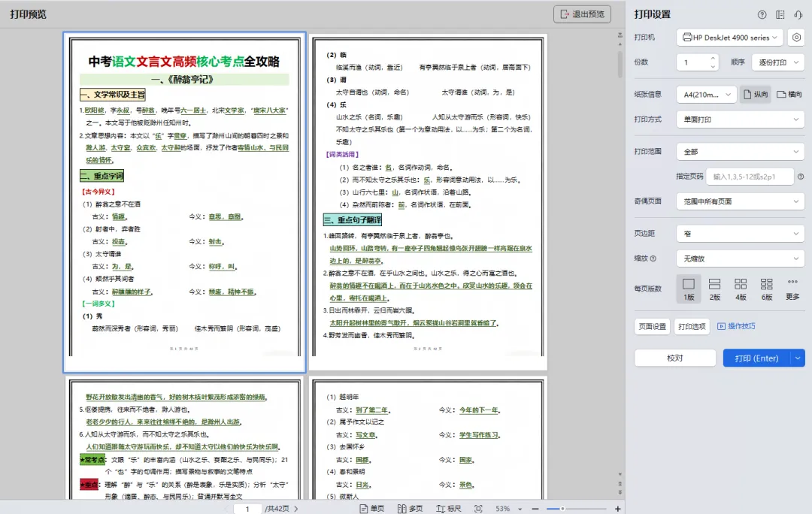The image size is (812, 514).
Task: Select 横向 landscape orientation
Action: click(789, 94)
